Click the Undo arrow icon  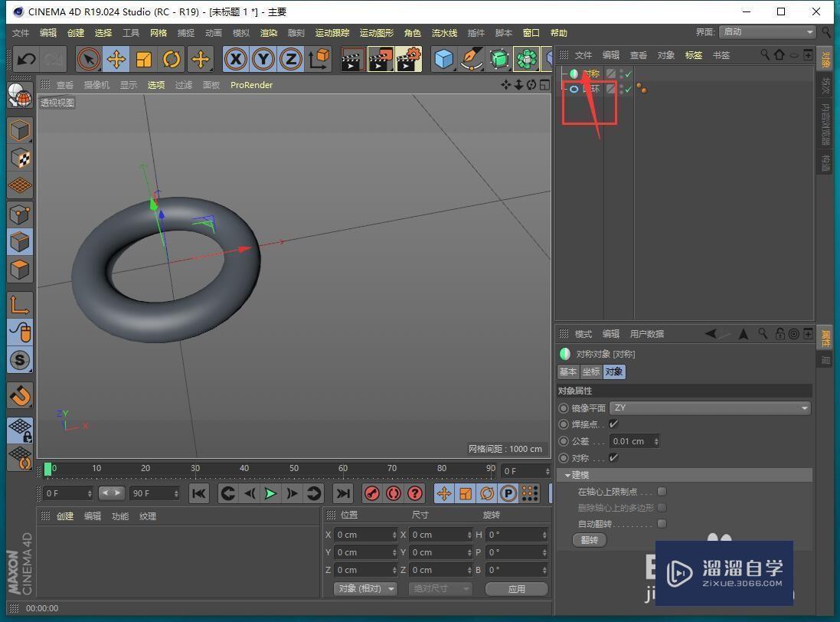[26, 59]
